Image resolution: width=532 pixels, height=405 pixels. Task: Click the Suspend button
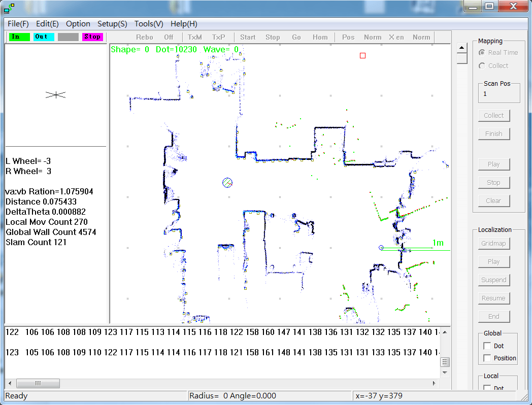click(493, 280)
